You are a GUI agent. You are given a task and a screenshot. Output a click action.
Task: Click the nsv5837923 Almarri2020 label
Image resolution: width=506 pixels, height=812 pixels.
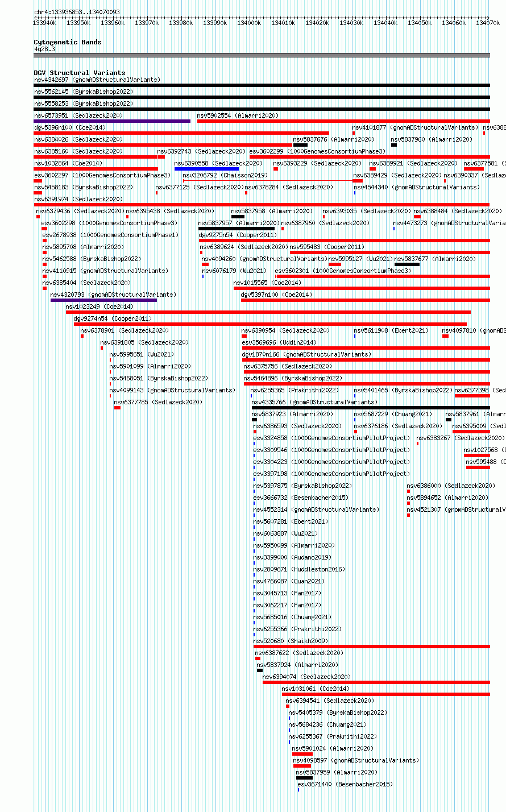[292, 414]
